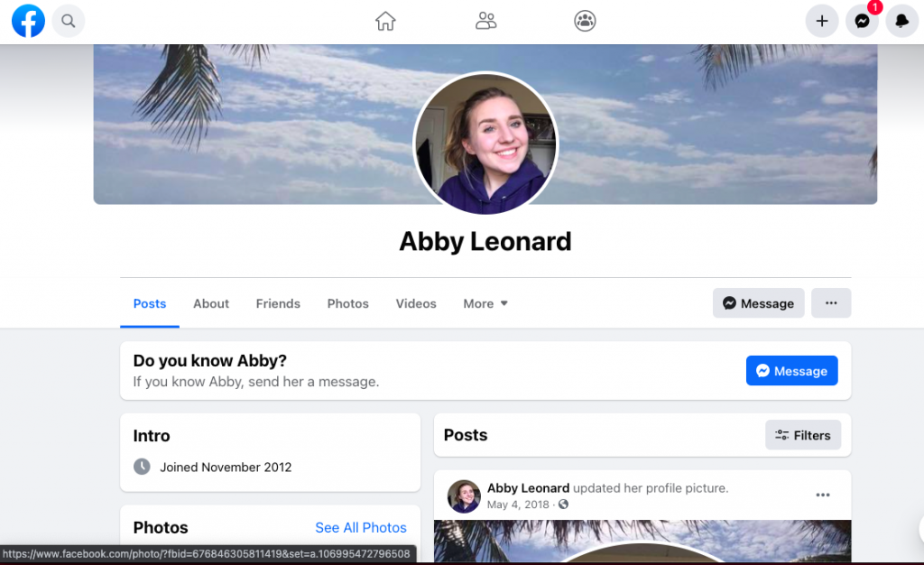The image size is (924, 565).
Task: Click Abby Leonard name in post header
Action: point(528,487)
